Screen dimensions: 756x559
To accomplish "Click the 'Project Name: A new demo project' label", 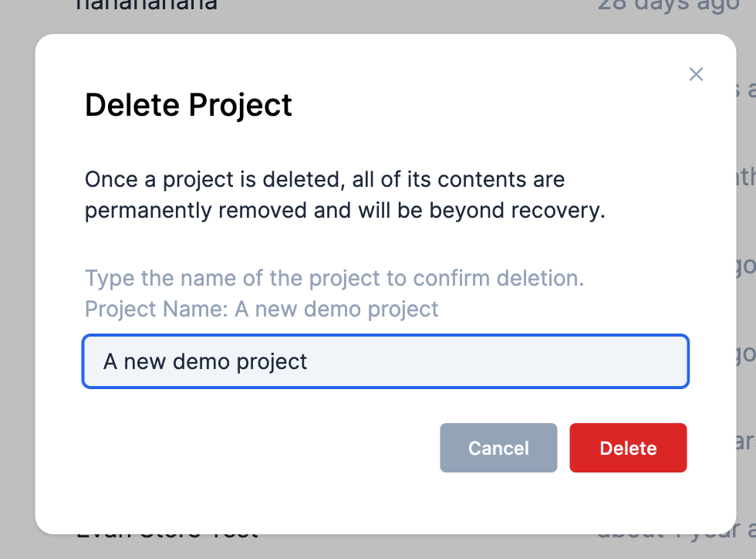I will pyautogui.click(x=262, y=309).
